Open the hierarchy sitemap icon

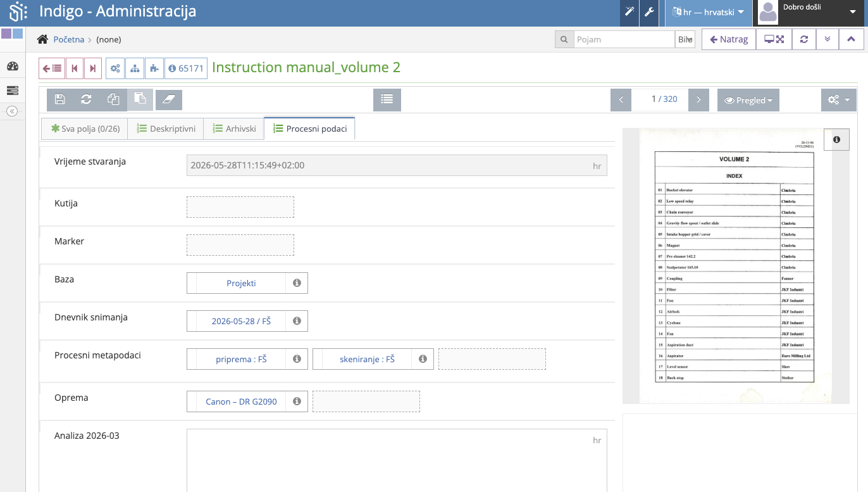point(135,68)
